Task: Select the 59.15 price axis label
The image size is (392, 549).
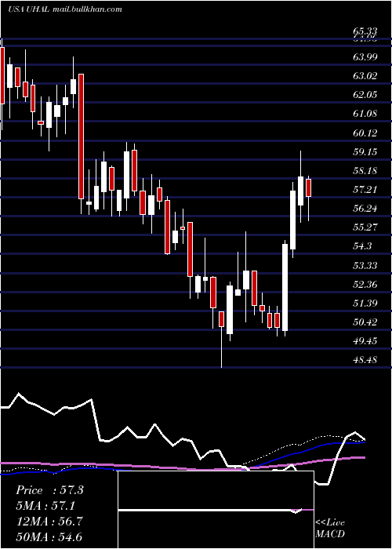Action: pos(365,152)
